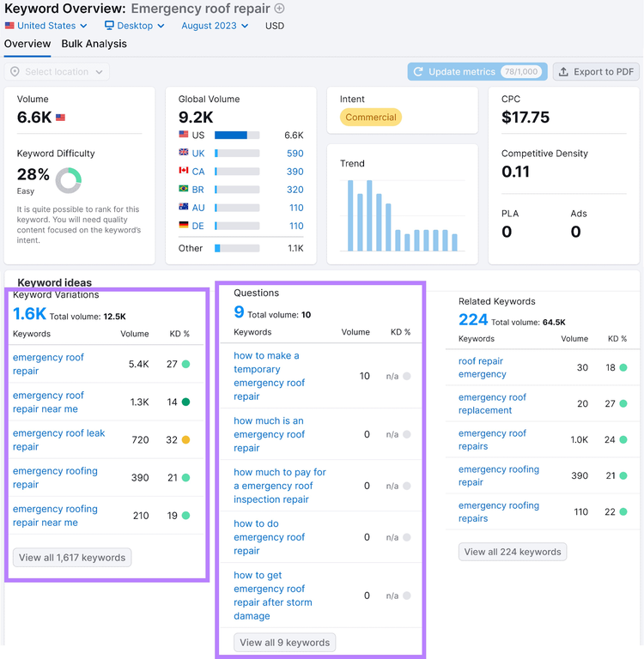
Task: Open 'emergency roofing repair near me' keyword
Action: pyautogui.click(x=55, y=515)
